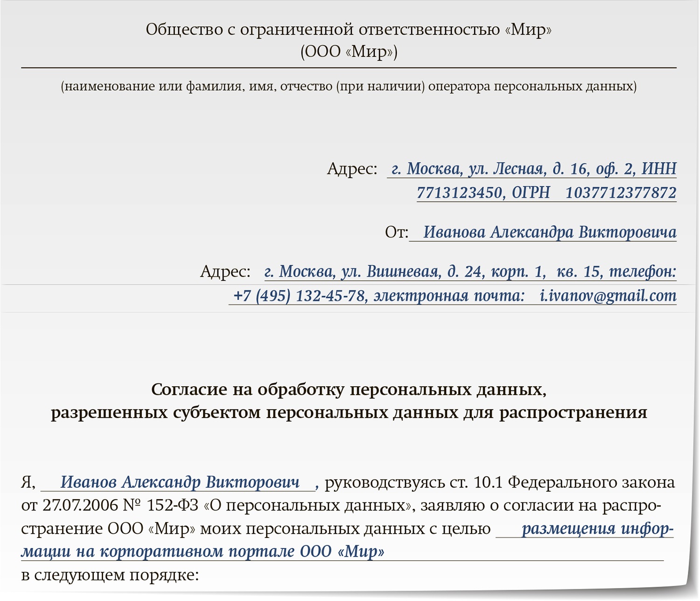Click the text 'руководствуясь ст. 10.1 Федерального закона'
700x601 pixels.
(x=500, y=482)
